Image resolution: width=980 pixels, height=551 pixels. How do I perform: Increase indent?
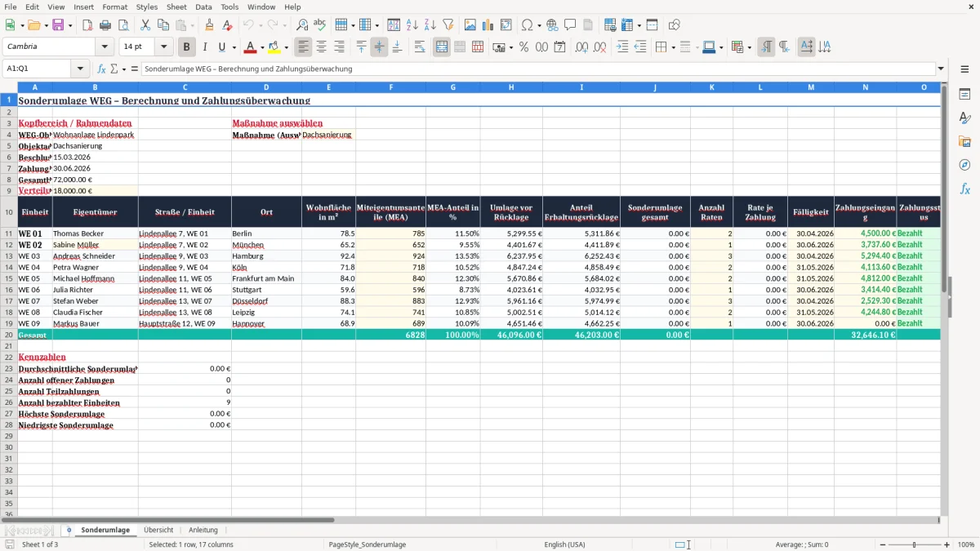pos(622,47)
